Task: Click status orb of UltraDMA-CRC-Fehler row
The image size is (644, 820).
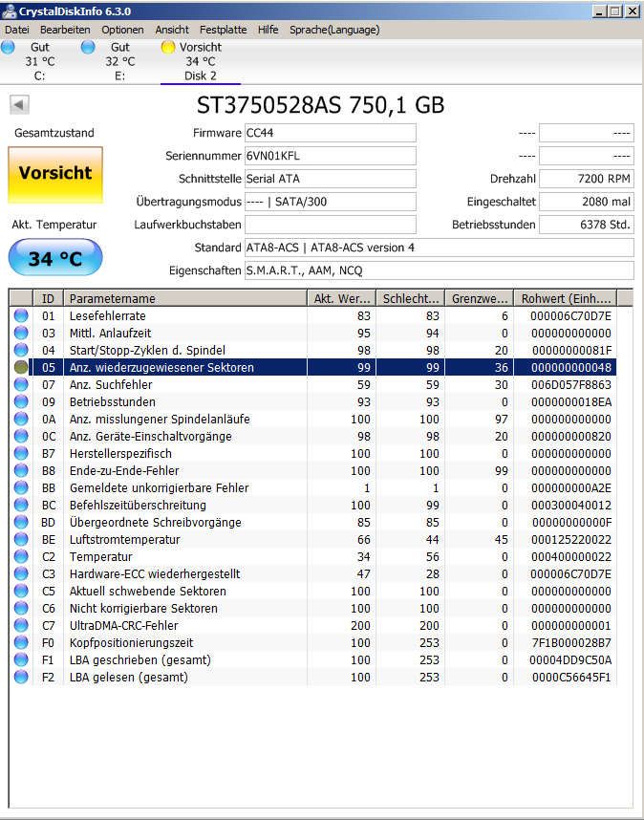Action: pos(21,625)
